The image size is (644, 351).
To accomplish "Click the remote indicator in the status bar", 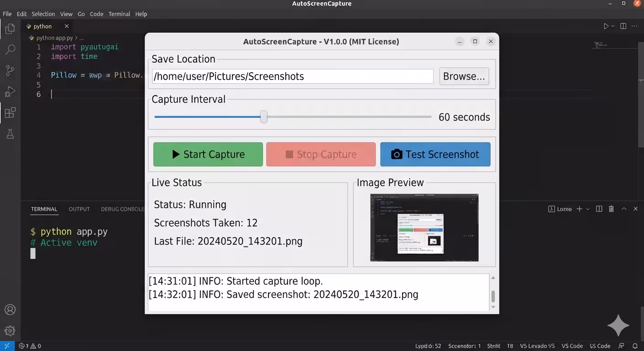I will [x=7, y=346].
